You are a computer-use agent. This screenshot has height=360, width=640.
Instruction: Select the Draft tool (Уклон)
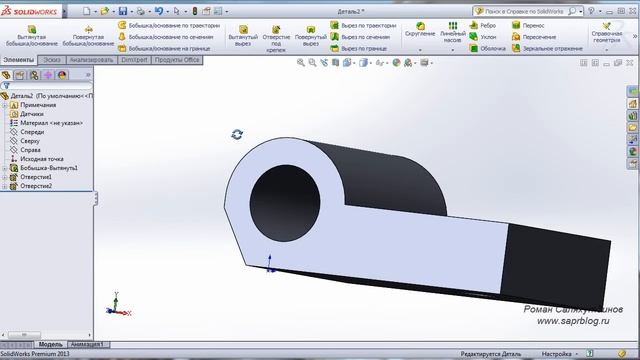[x=483, y=37]
